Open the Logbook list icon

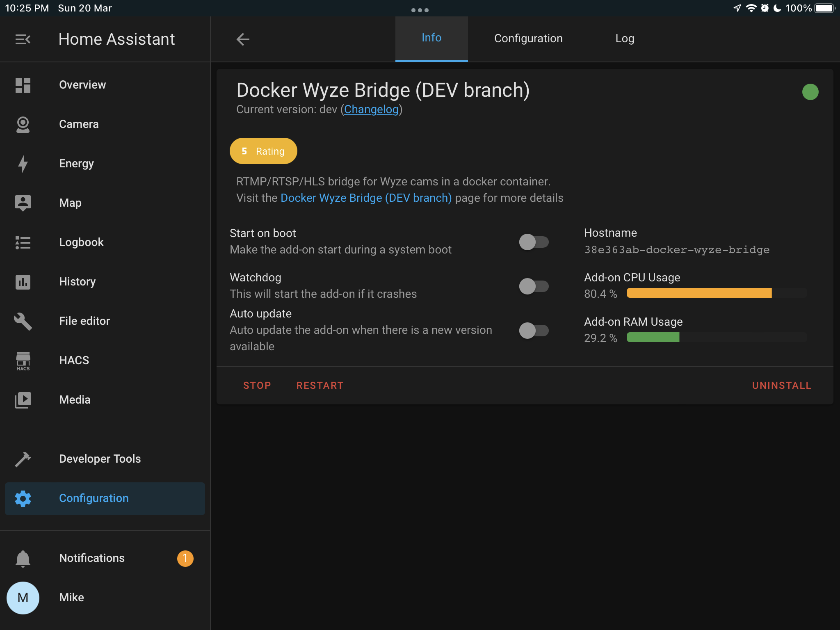click(23, 242)
